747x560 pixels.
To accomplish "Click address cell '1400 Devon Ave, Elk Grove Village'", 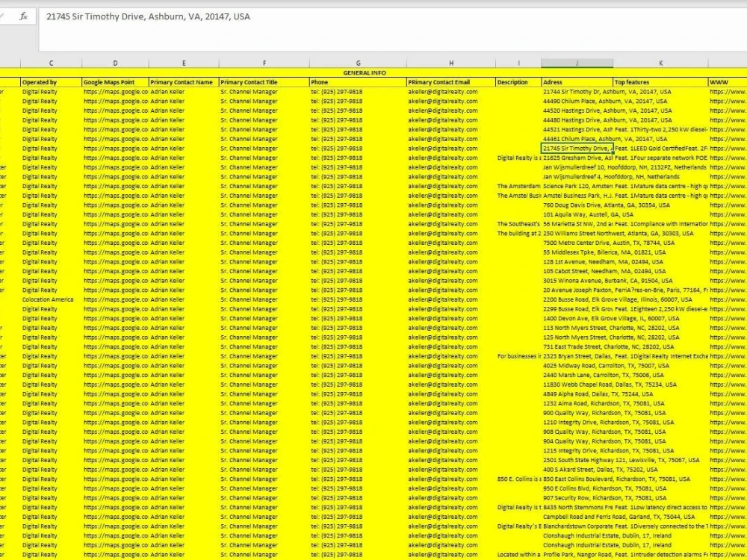I will pyautogui.click(x=577, y=319).
